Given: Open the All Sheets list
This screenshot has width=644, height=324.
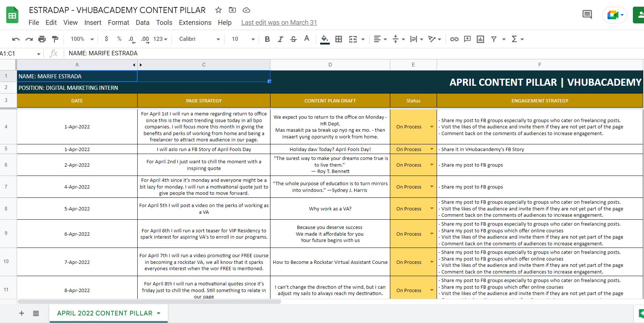Looking at the screenshot, I should click(36, 313).
